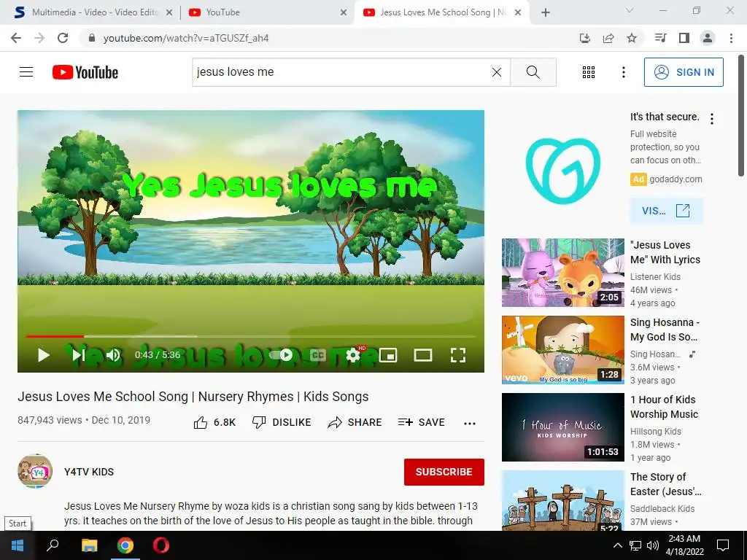
Task: Switch to theater mode
Action: (423, 355)
